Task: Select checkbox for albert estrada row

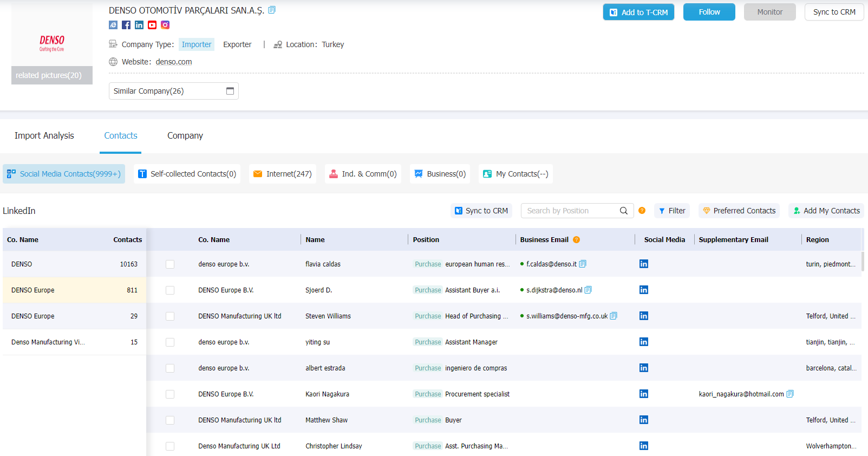Action: 170,368
